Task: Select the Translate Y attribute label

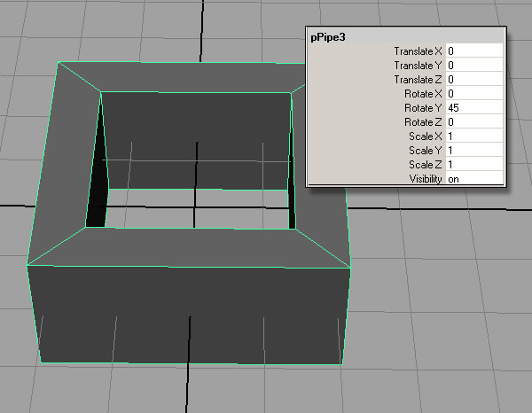Action: click(x=418, y=65)
